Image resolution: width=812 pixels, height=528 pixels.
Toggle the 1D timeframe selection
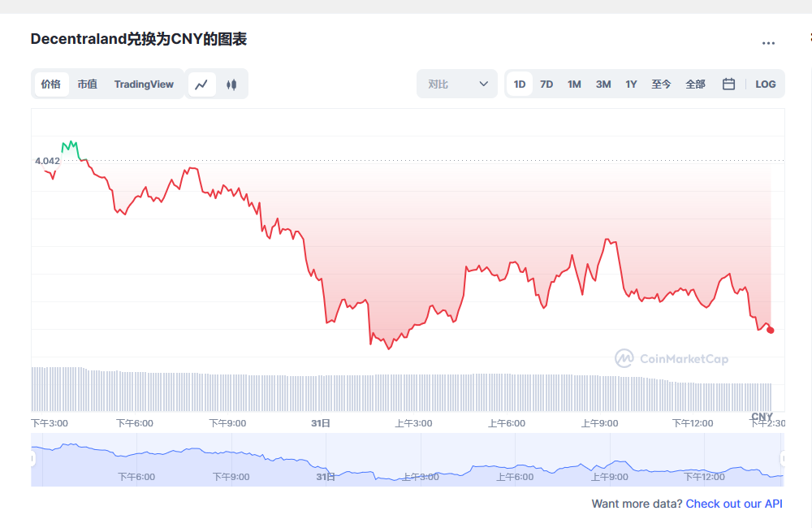pos(519,84)
